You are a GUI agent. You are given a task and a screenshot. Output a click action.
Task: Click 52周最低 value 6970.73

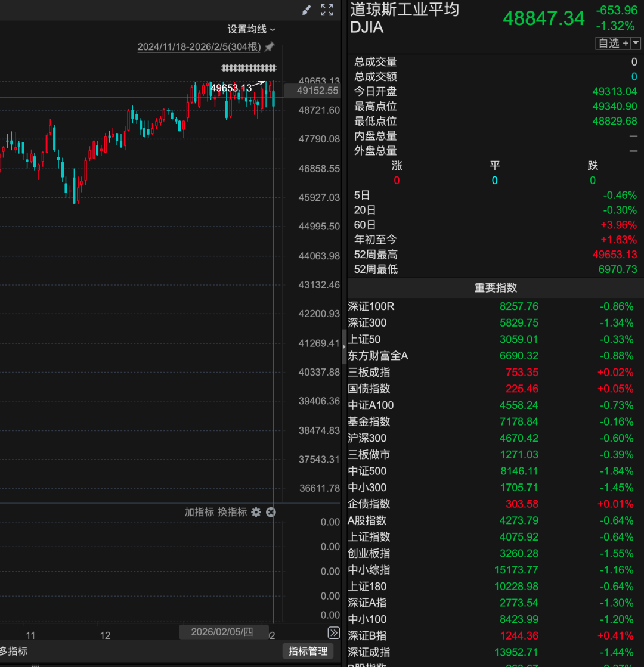point(618,269)
